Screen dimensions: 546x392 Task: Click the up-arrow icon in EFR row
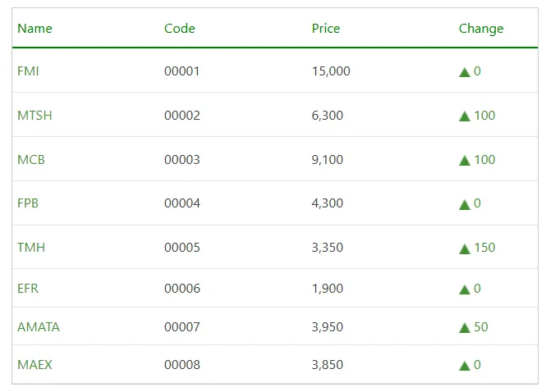tap(465, 289)
